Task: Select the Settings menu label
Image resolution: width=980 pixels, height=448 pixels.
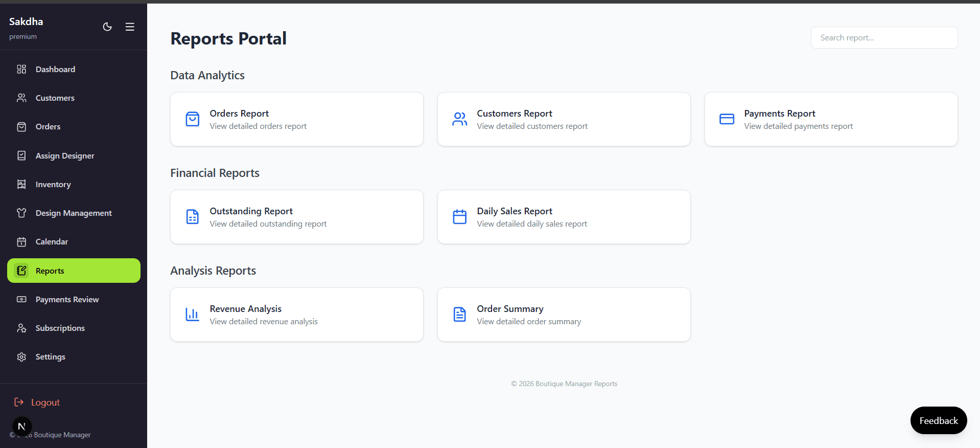Action: pos(51,357)
